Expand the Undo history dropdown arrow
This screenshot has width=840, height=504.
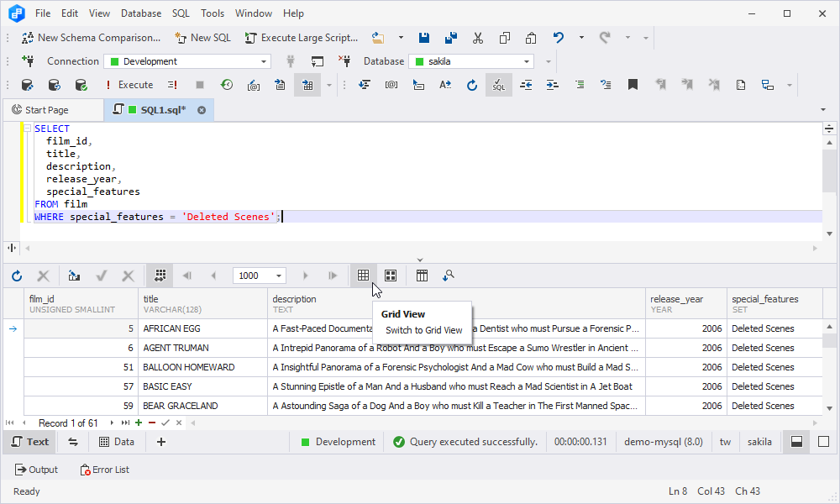(x=581, y=38)
